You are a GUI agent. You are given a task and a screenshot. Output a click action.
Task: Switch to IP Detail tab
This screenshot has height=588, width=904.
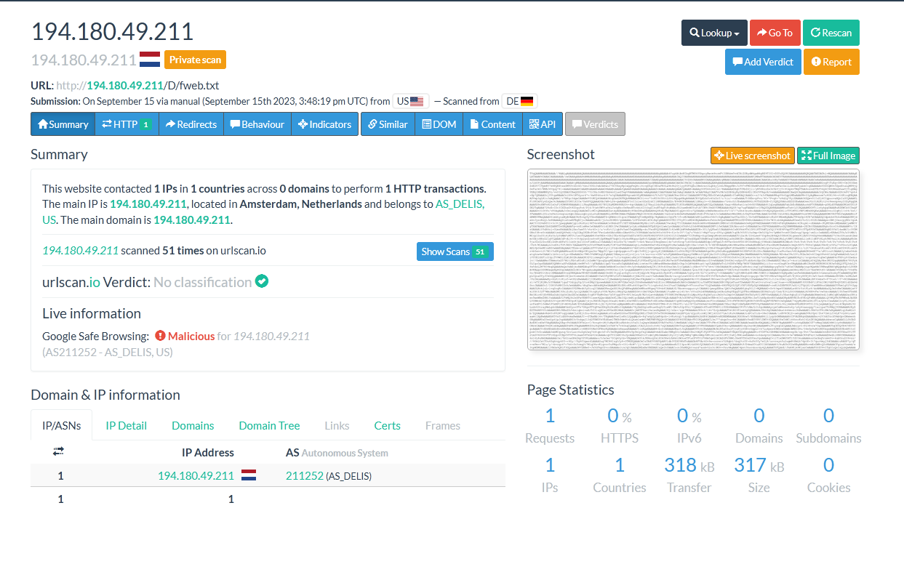(x=126, y=426)
